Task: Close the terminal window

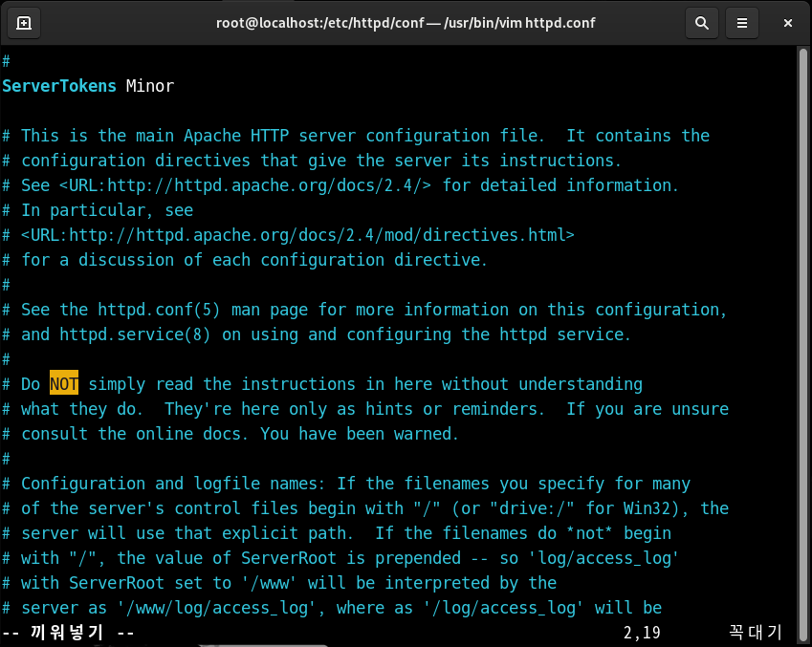Action: pos(788,23)
